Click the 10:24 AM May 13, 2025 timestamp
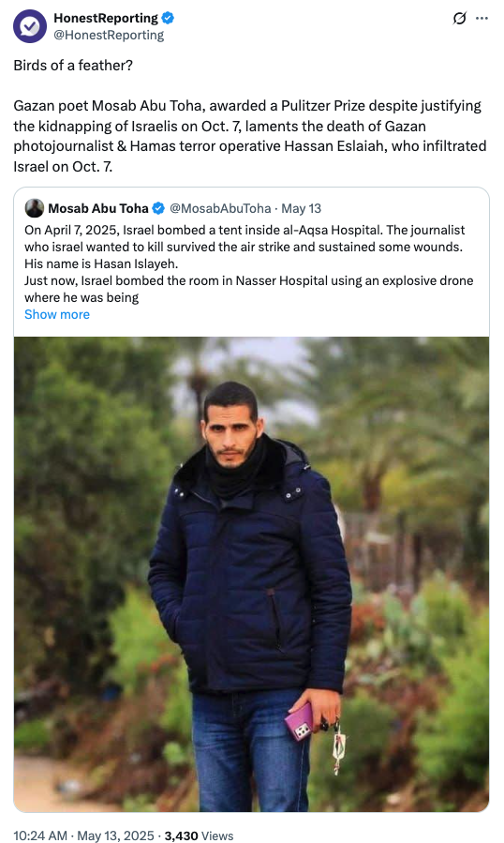504x843 pixels. [83, 835]
